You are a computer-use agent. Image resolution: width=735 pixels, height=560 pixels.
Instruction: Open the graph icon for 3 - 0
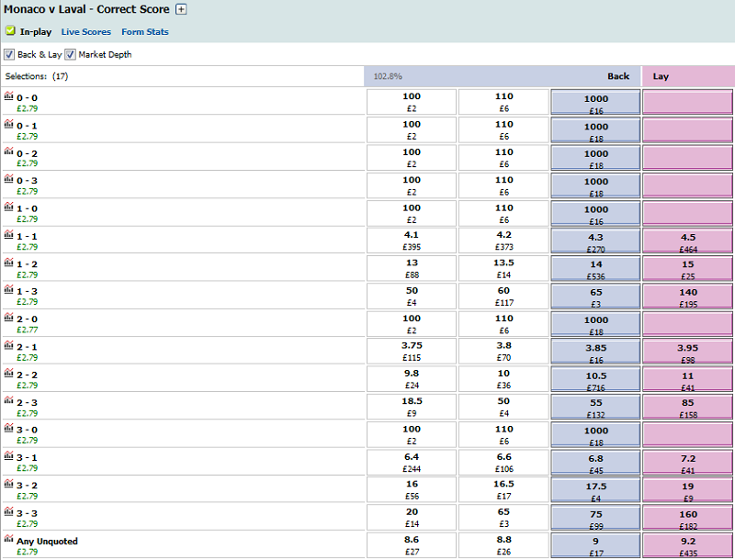[8, 428]
